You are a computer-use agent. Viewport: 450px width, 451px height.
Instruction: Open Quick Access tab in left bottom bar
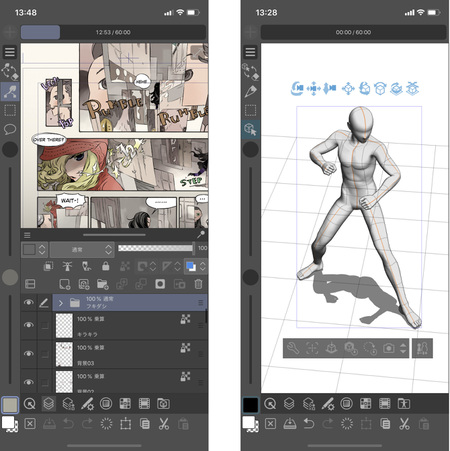(30, 404)
